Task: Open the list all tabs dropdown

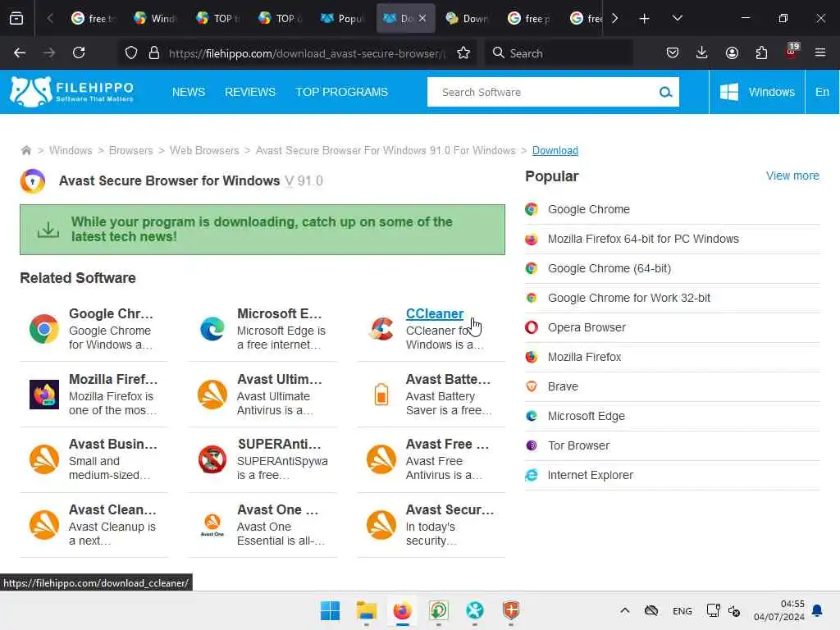Action: [x=677, y=18]
